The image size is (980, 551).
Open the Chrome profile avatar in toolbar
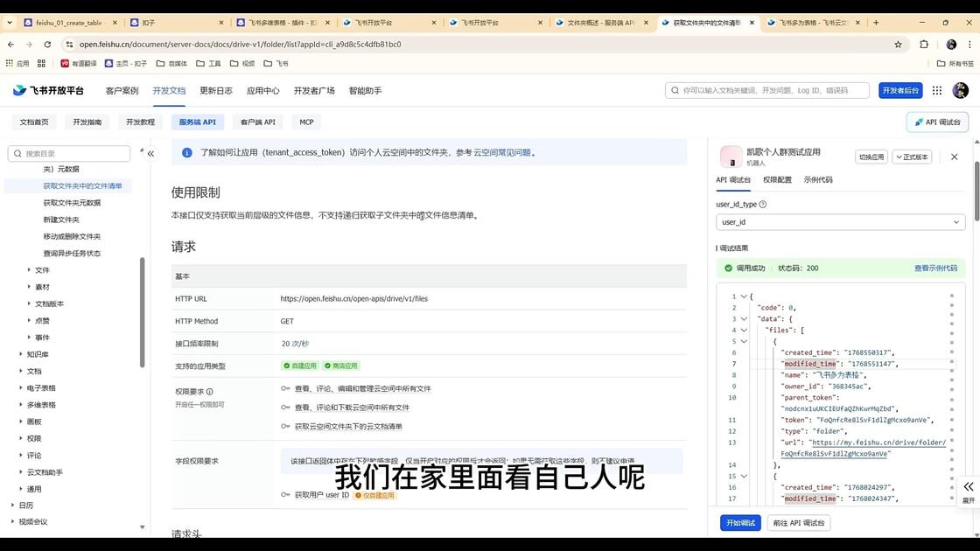coord(951,45)
